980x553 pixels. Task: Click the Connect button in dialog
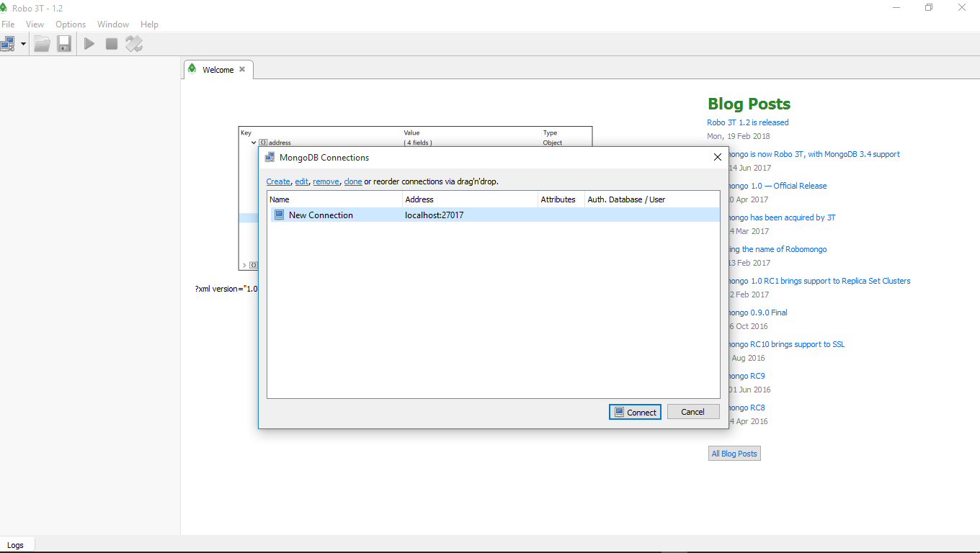[635, 412]
